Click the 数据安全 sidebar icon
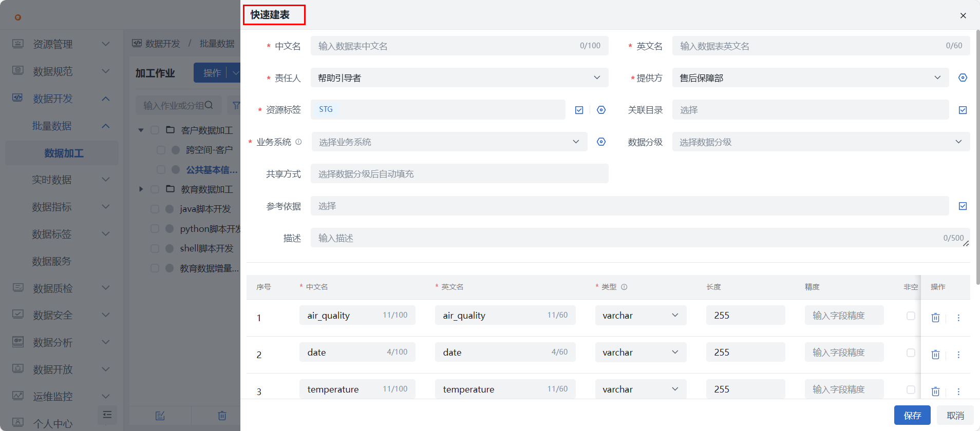This screenshot has width=980, height=431. [x=18, y=315]
